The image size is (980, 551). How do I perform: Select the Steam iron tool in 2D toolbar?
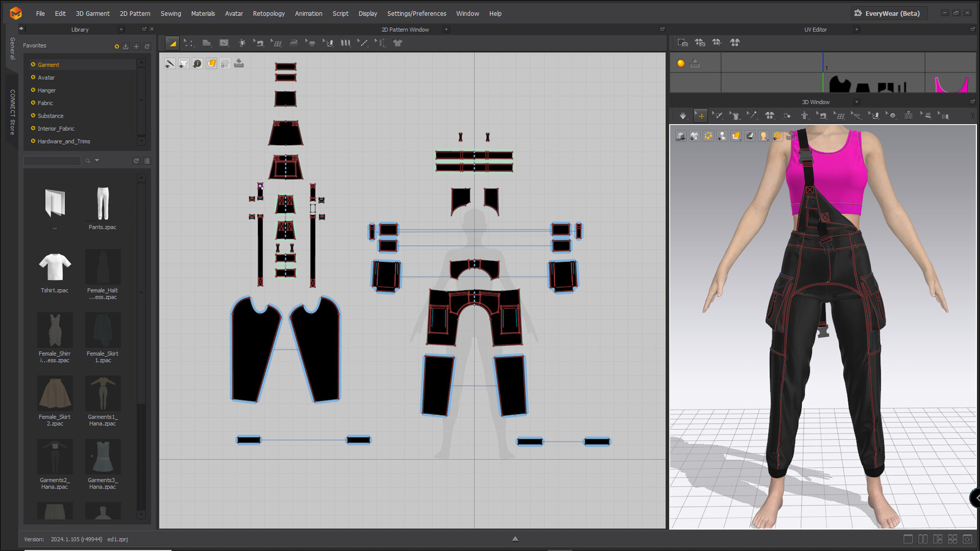pyautogui.click(x=293, y=43)
